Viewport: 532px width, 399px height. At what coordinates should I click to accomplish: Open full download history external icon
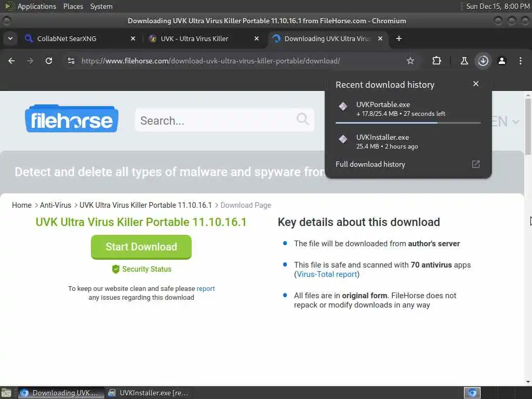pos(476,164)
